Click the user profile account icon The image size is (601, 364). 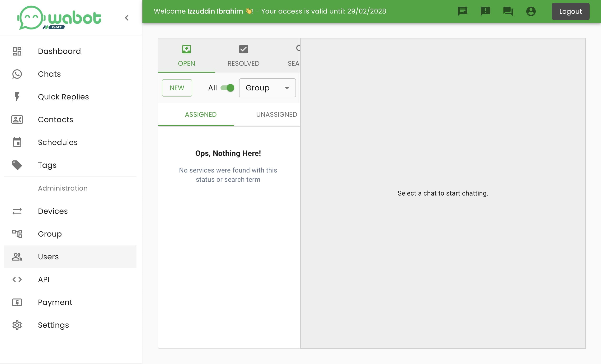[531, 11]
